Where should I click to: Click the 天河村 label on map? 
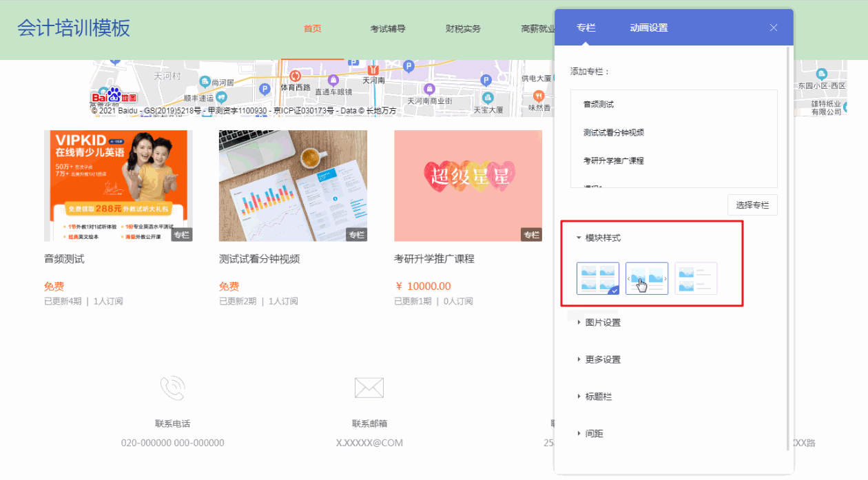(167, 76)
